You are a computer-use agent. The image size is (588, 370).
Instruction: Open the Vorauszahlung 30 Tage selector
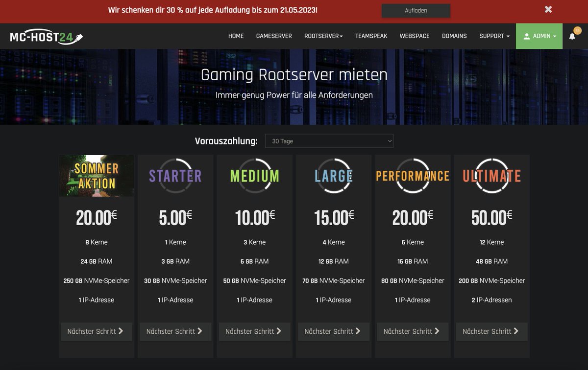coord(329,141)
